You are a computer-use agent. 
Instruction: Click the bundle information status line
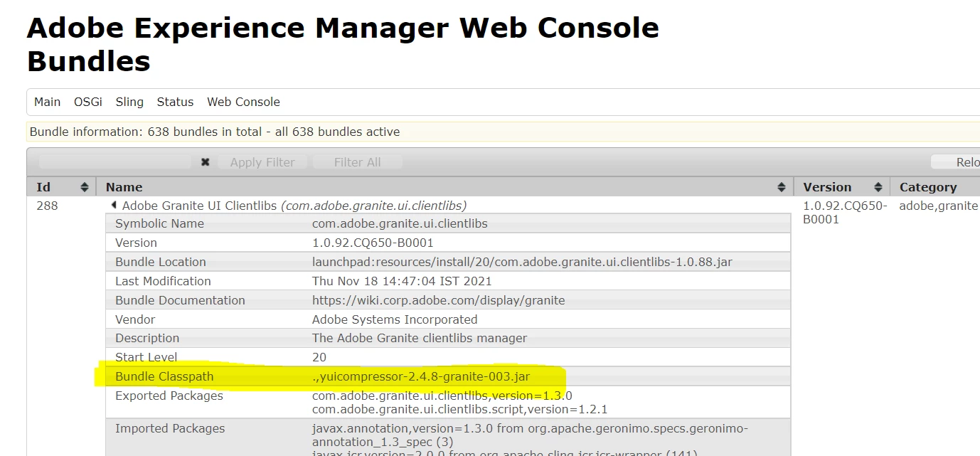[x=215, y=132]
